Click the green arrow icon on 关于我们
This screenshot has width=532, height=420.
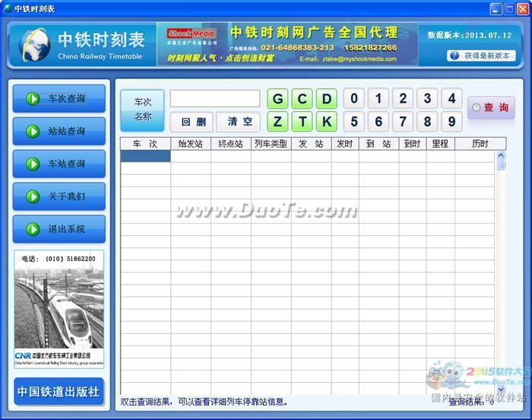click(33, 196)
